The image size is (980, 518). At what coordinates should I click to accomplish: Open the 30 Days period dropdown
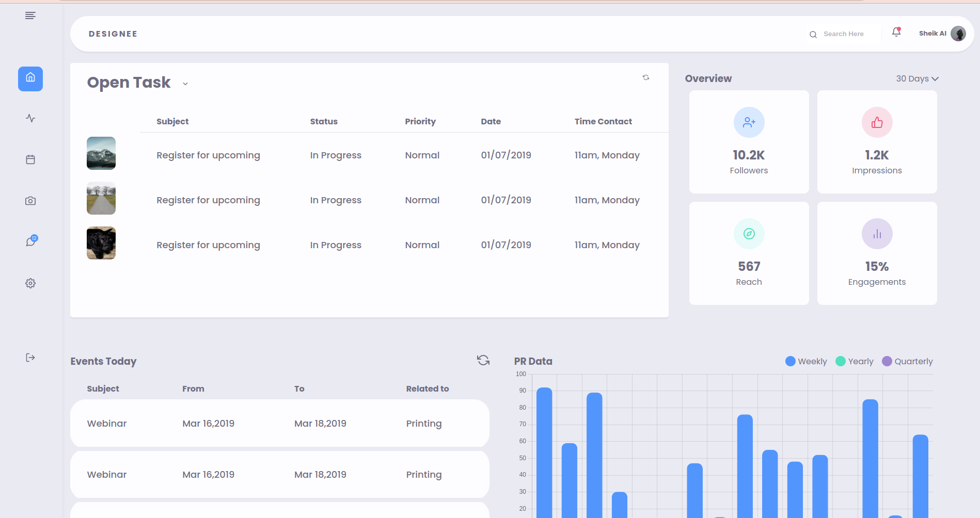[917, 78]
